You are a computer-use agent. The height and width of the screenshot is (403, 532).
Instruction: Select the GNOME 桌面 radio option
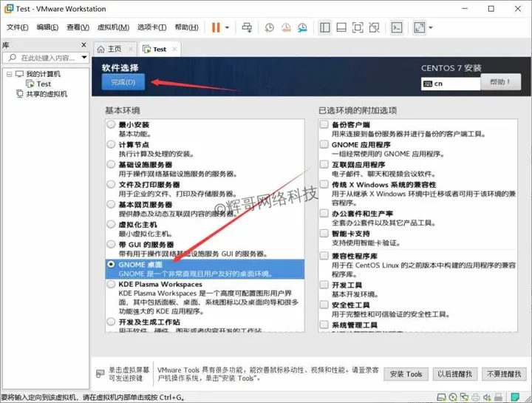click(x=111, y=264)
